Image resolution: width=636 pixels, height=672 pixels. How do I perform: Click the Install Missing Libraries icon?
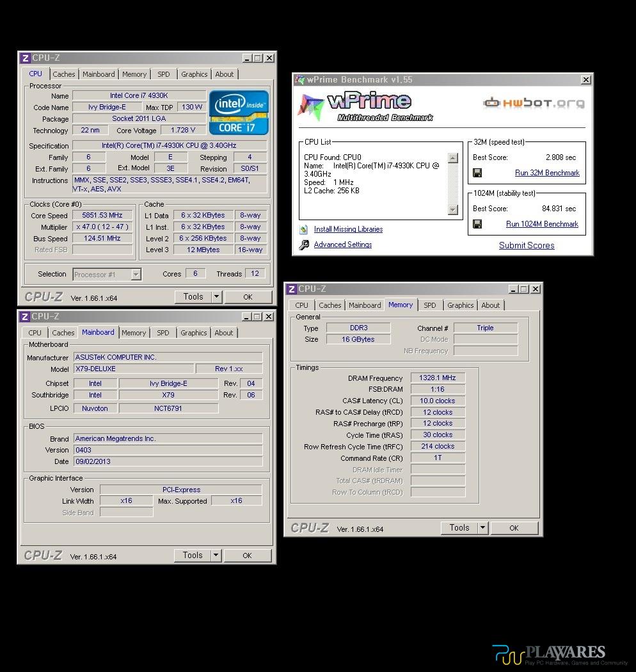tap(303, 229)
